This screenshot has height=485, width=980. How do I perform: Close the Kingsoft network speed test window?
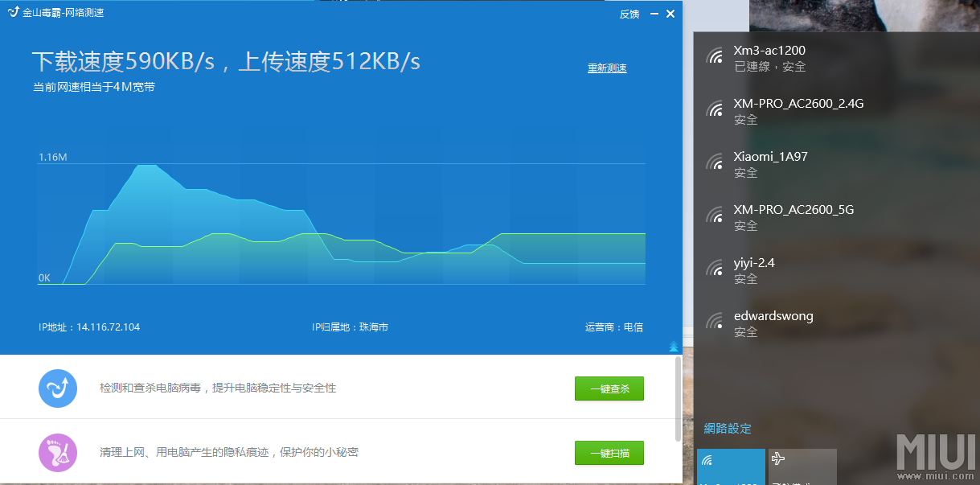(670, 14)
